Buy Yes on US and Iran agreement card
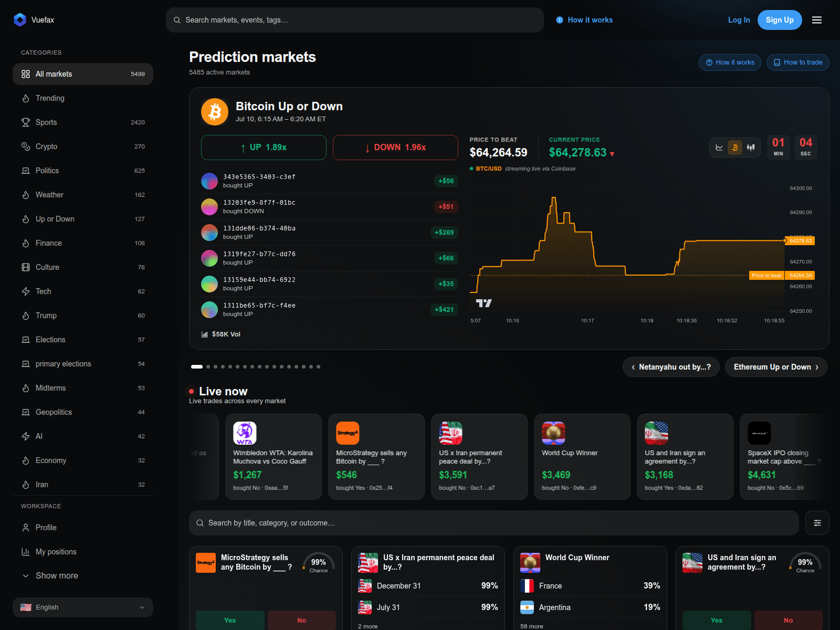 pos(717,620)
